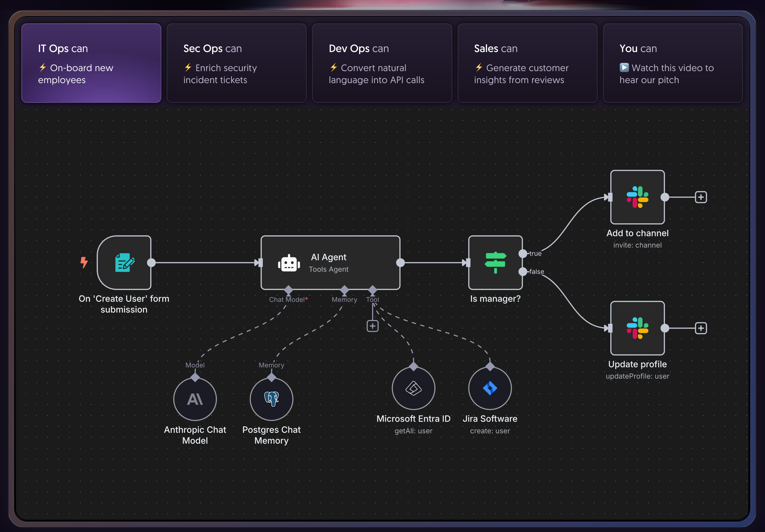The image size is (765, 532).
Task: Switch to the 'IT Ops can' tab
Action: 91,63
